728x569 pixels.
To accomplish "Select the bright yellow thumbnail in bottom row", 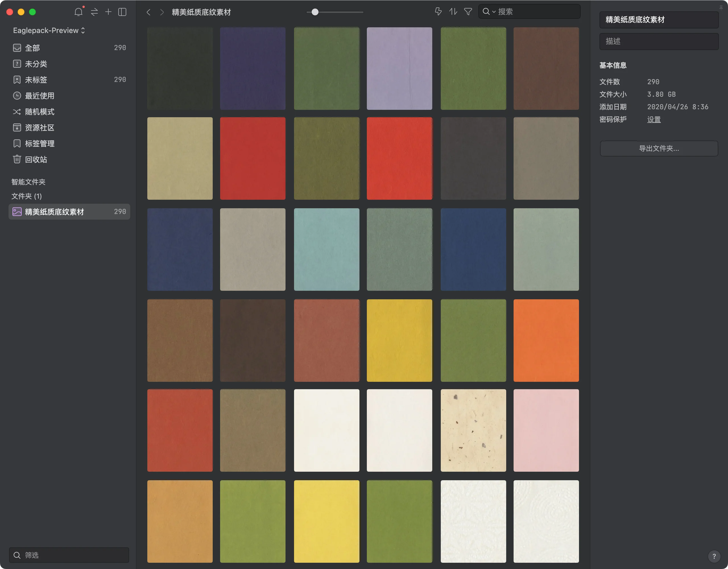I will [x=327, y=521].
